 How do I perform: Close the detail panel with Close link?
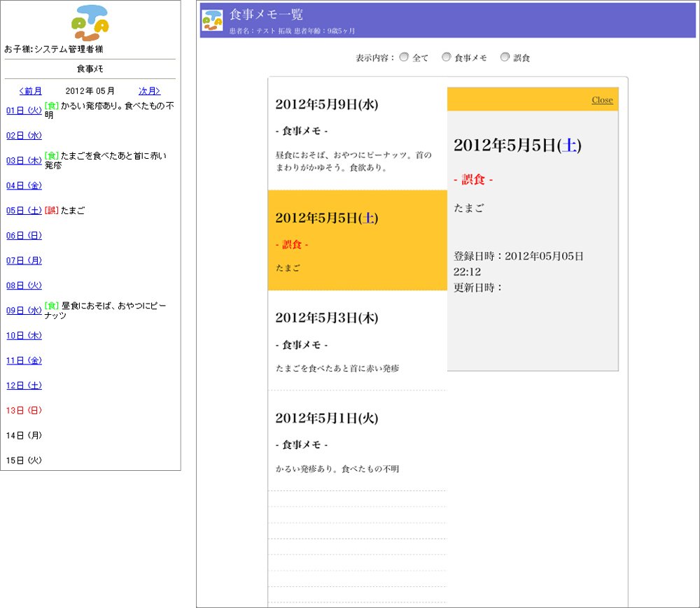pos(602,100)
